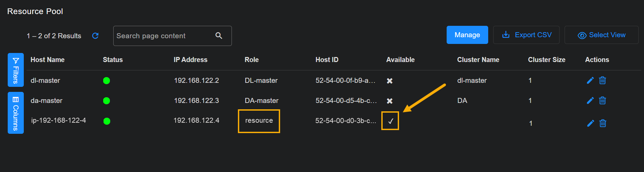Click the available checkmark for resource host

coord(390,121)
